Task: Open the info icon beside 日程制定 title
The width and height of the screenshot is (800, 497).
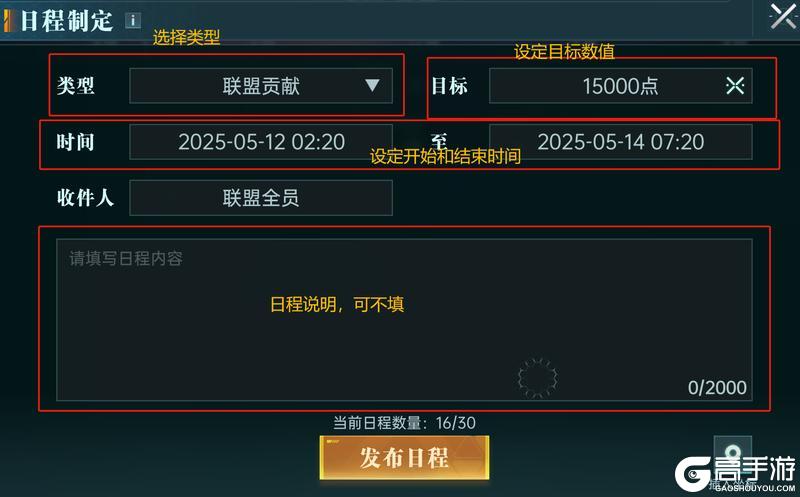Action: coord(133,20)
